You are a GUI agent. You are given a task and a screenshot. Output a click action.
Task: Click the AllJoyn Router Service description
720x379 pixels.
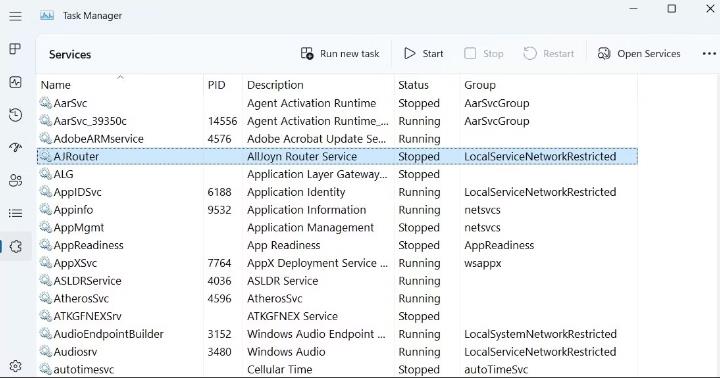(302, 156)
